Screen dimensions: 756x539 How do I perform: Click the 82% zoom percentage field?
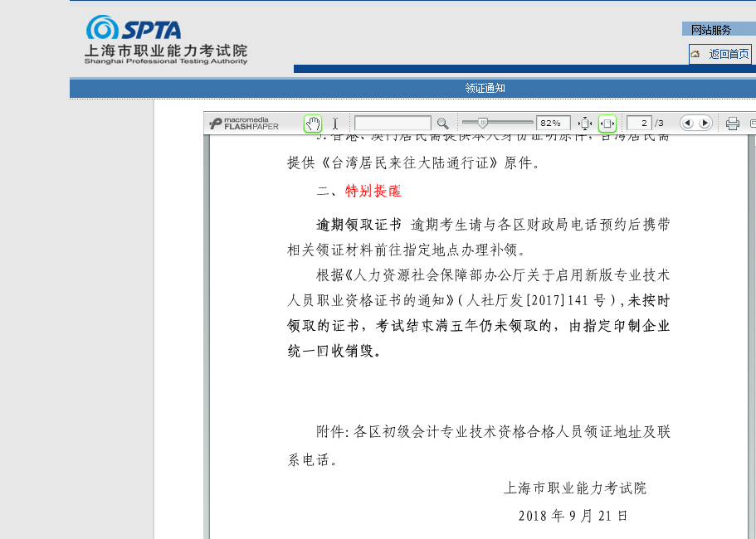coord(554,124)
